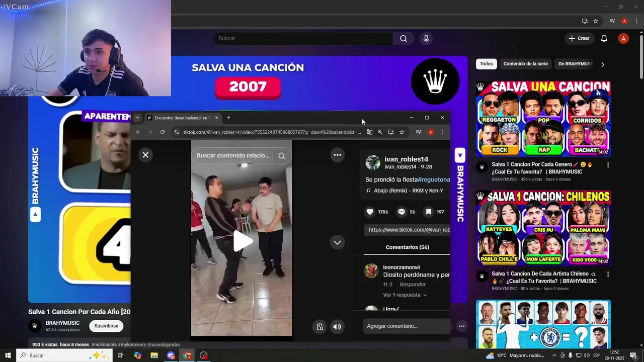Open the ivan_robles14 username link
The height and width of the screenshot is (362, 644).
click(407, 159)
